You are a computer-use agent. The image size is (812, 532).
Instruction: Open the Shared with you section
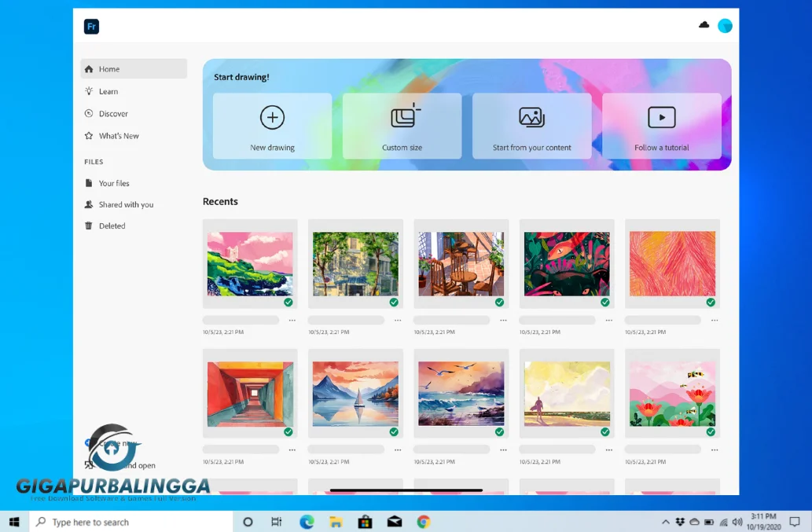point(88,204)
